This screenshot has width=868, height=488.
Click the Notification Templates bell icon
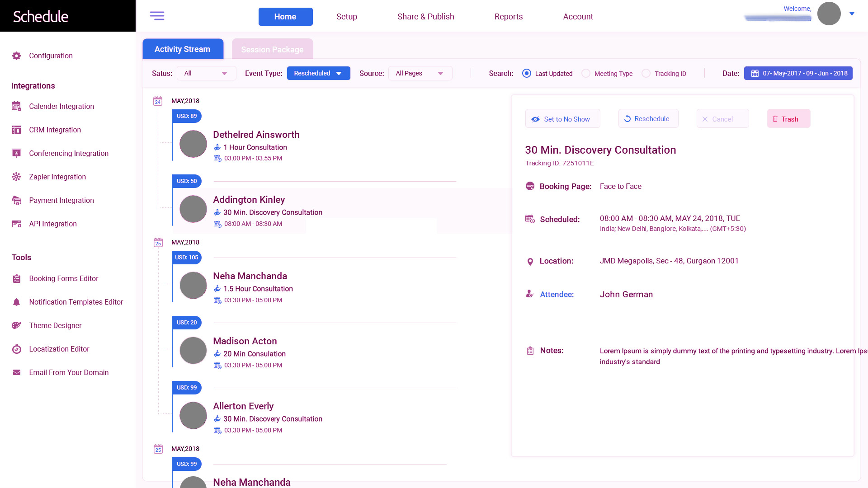pyautogui.click(x=17, y=302)
